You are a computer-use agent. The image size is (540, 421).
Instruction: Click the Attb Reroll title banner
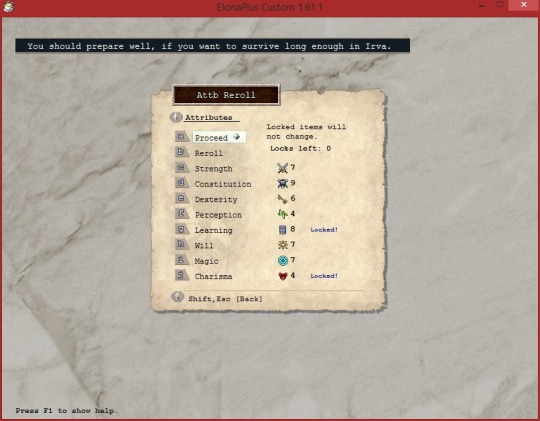(x=226, y=95)
